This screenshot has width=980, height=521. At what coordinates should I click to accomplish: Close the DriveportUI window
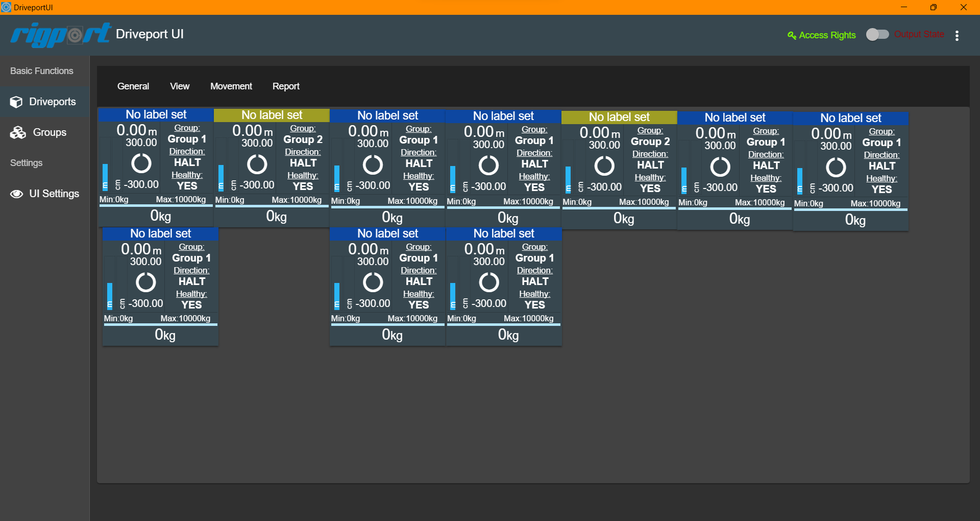point(963,7)
